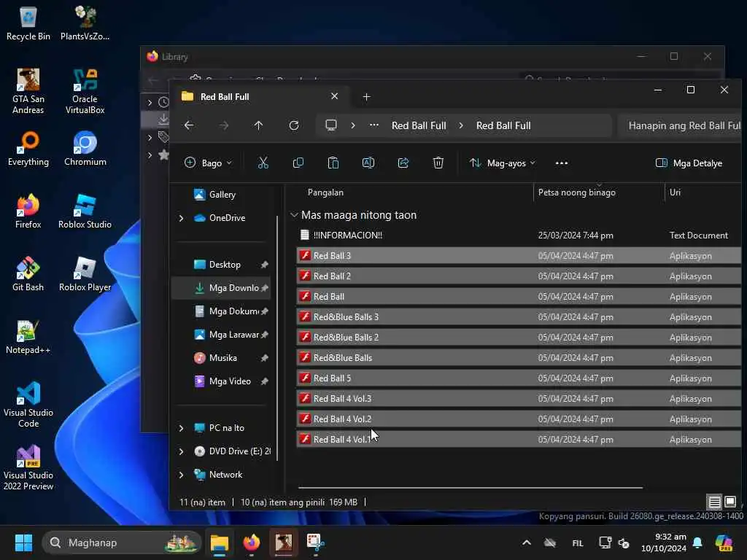Image resolution: width=747 pixels, height=560 pixels.
Task: Open PlantsVsZombies desktop shortcut
Action: pyautogui.click(x=85, y=23)
